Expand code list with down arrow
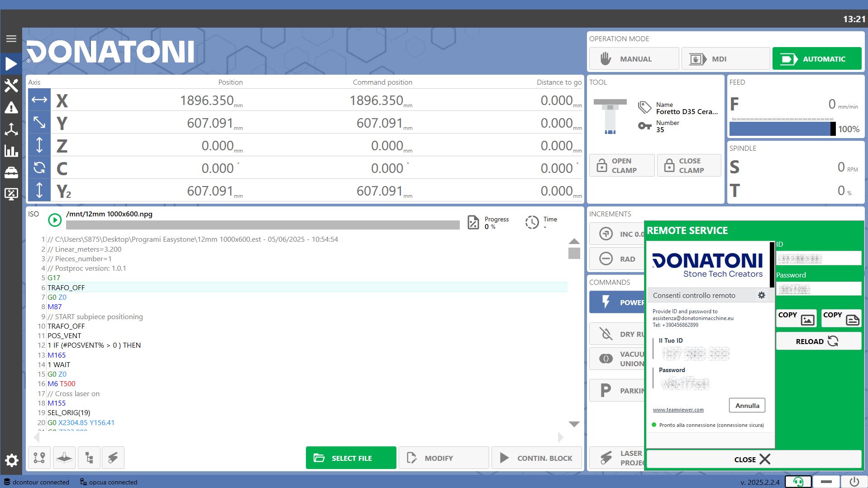This screenshot has height=488, width=868. point(574,424)
